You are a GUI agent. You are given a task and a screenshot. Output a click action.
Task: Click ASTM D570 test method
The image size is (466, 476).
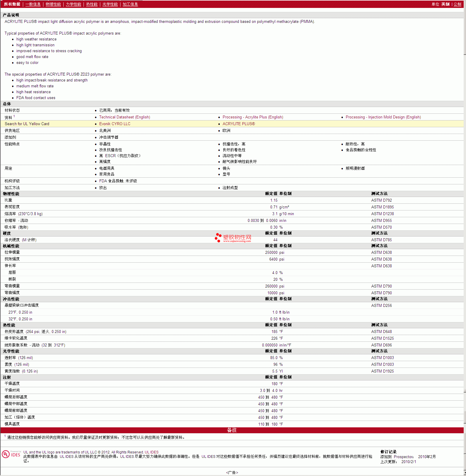(x=381, y=227)
